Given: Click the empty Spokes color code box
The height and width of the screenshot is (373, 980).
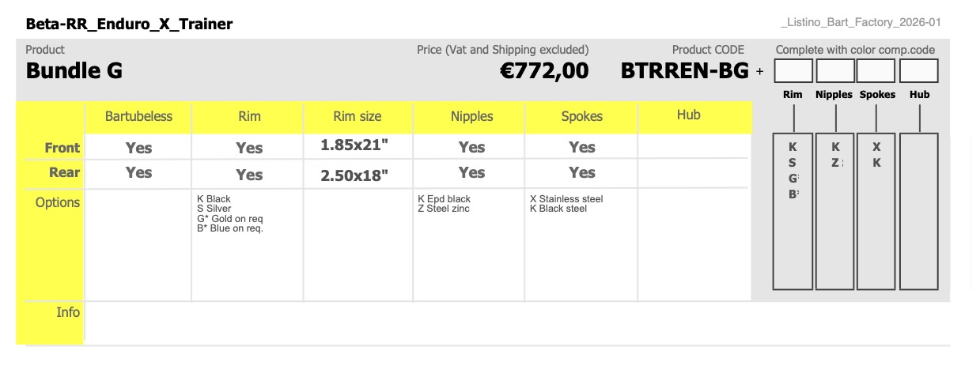Looking at the screenshot, I should point(877,71).
